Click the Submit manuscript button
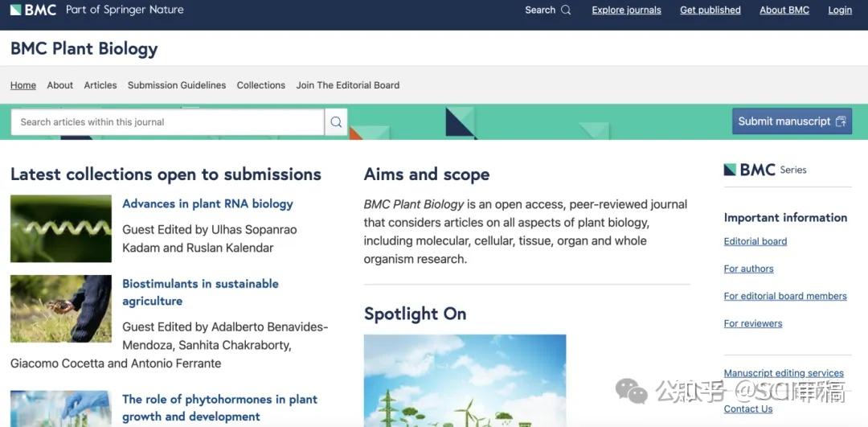Screen dimensions: 868x427 pyautogui.click(x=792, y=121)
